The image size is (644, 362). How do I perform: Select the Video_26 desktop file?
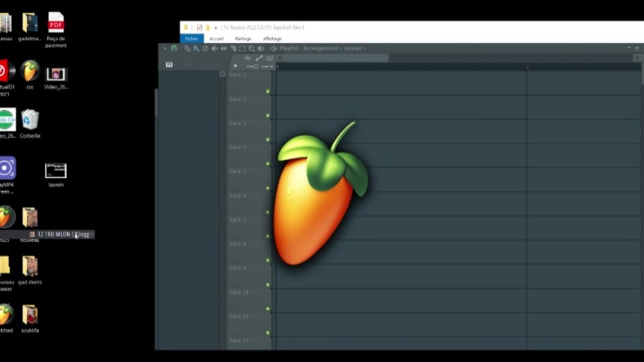(x=56, y=78)
